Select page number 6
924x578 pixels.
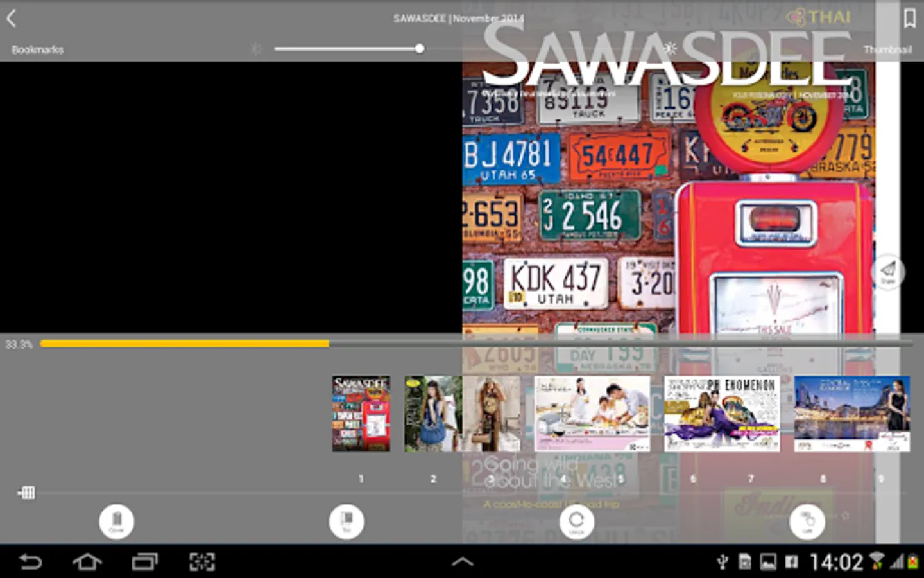tap(693, 478)
